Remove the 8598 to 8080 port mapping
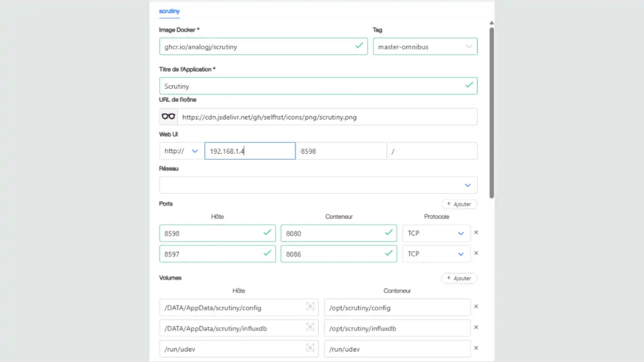The height and width of the screenshot is (362, 644). click(476, 232)
